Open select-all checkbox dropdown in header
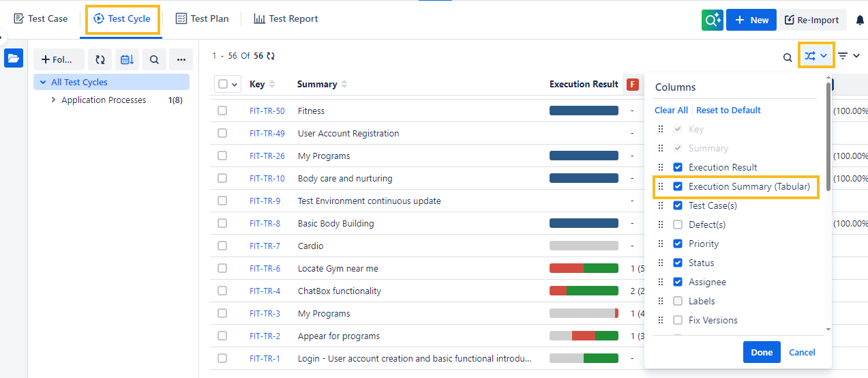This screenshot has height=378, width=868. tap(236, 85)
